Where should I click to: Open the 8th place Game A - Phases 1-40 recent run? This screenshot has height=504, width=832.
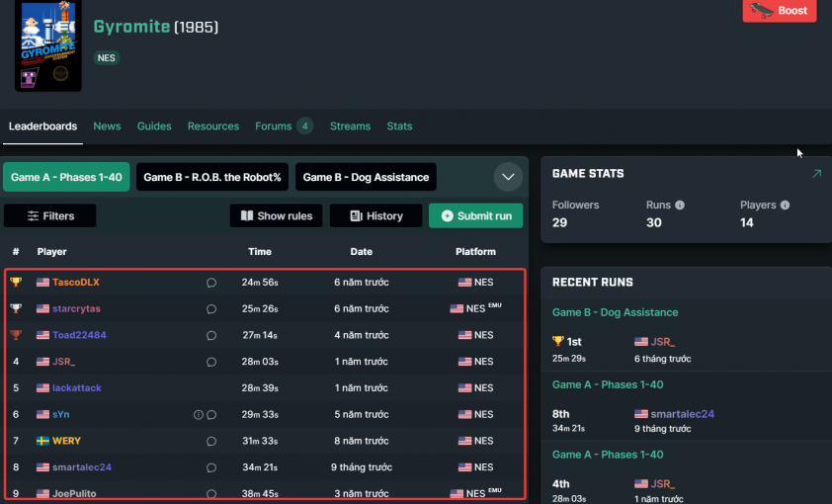[608, 384]
